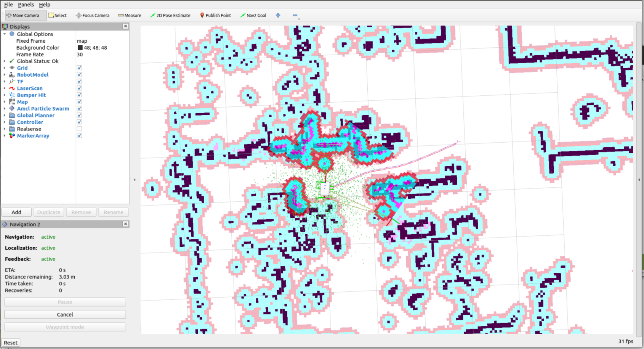Enable the Realsense checkbox
Image resolution: width=644 pixels, height=349 pixels.
pos(79,129)
